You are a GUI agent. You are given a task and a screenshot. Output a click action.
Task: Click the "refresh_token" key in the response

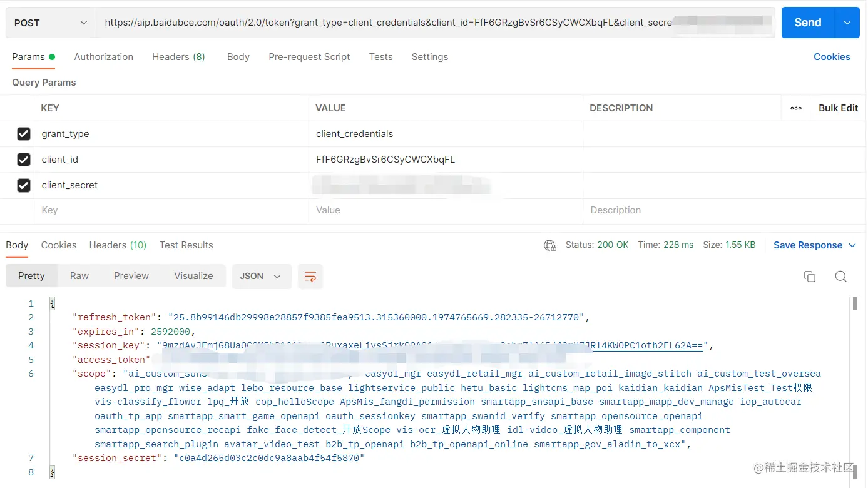115,317
